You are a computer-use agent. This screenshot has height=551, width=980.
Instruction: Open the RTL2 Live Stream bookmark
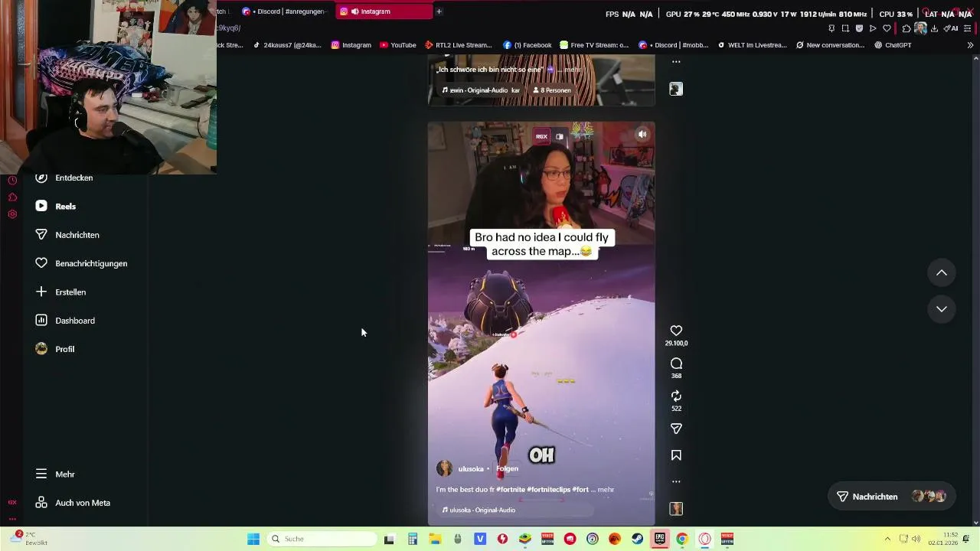(x=459, y=45)
